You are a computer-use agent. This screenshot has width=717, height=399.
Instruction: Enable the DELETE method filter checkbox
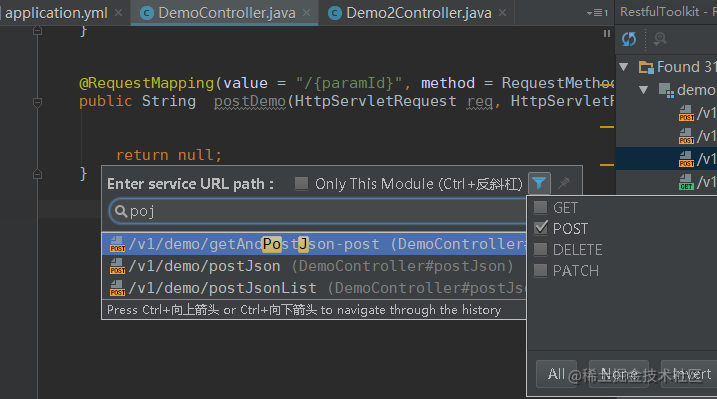point(540,249)
